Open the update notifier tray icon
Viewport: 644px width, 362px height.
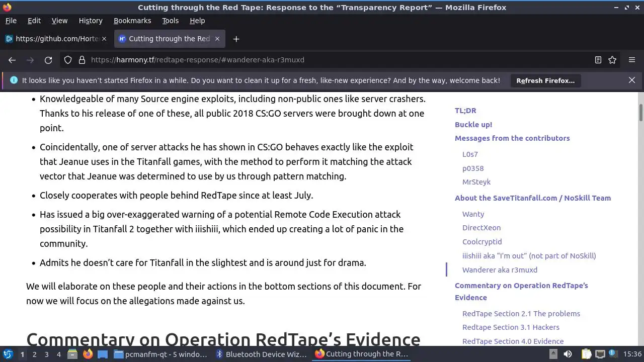613,354
